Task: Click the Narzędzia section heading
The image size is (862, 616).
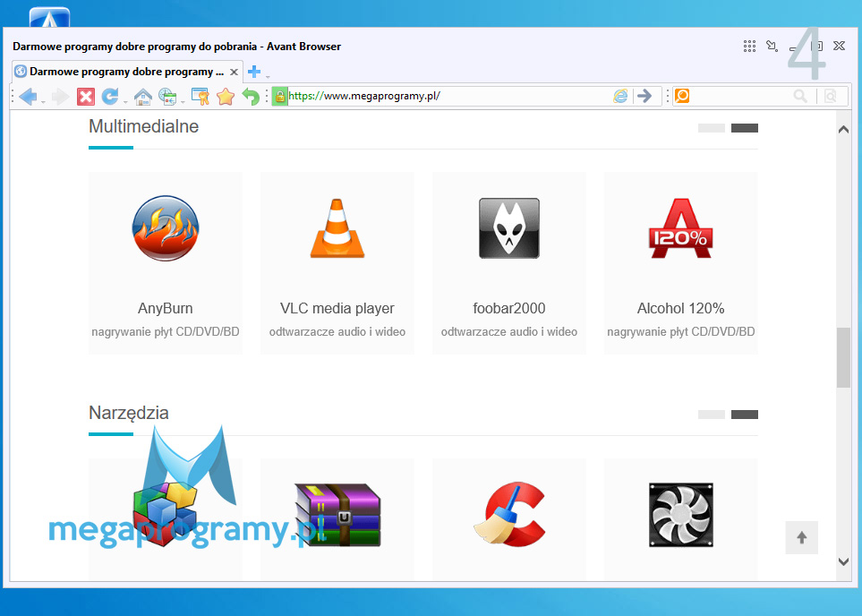Action: [x=129, y=413]
